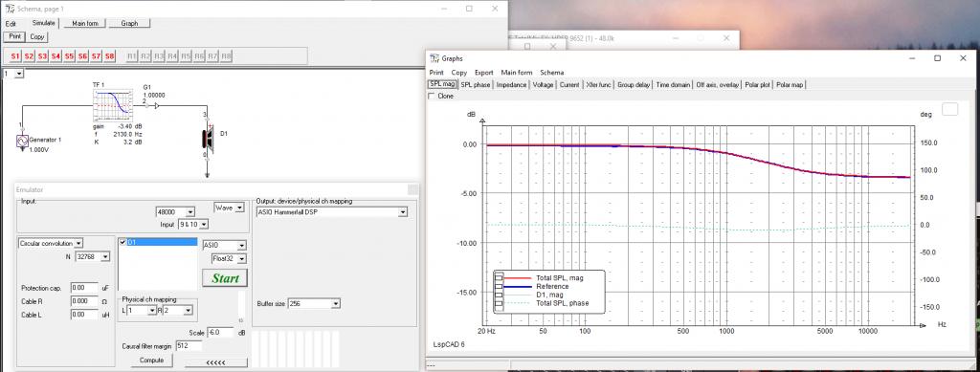
Task: Toggle the Clone checkbox in Graphs
Action: tap(432, 97)
